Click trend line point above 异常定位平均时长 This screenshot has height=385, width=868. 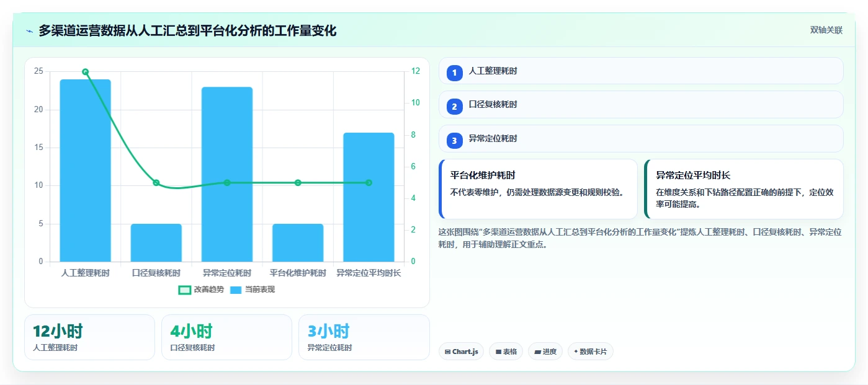point(369,183)
